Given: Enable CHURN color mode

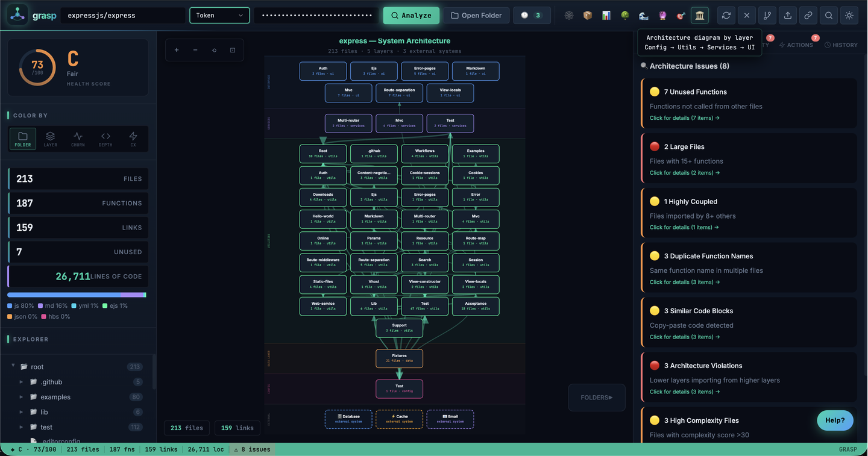Looking at the screenshot, I should coord(78,139).
